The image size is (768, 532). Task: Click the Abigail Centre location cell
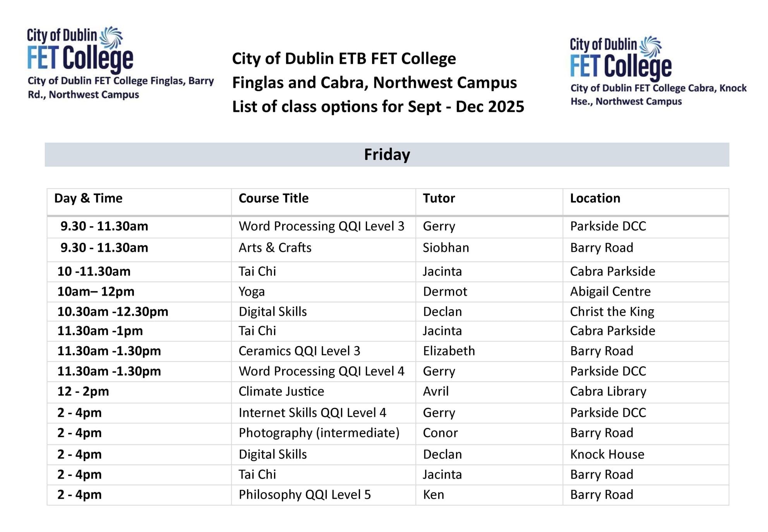[x=610, y=292]
